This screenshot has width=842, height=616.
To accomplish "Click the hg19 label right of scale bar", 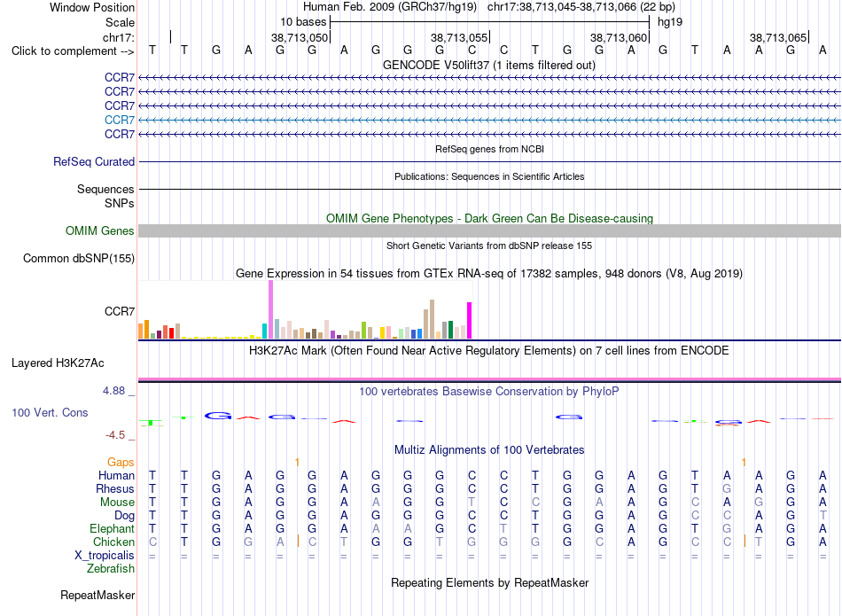I will [670, 22].
